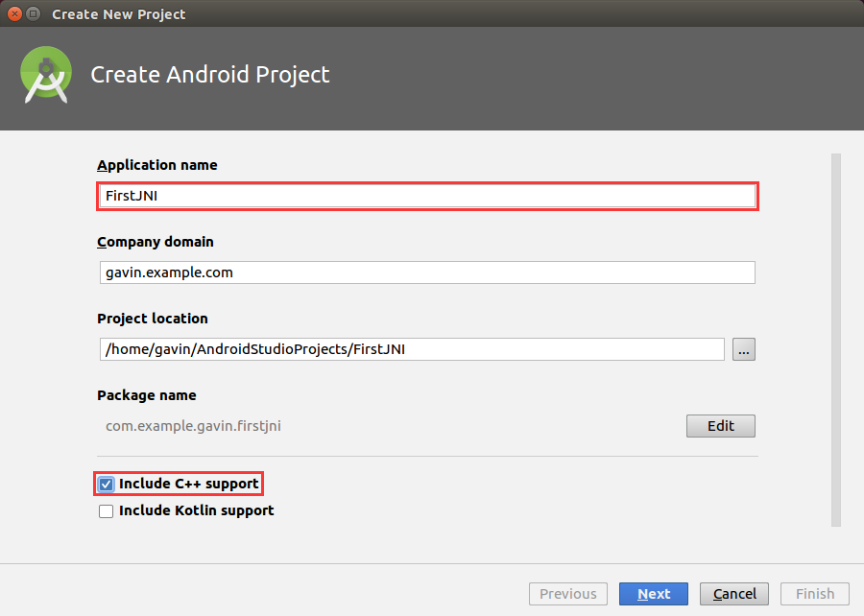Click the vertical scrollbar on the right

[836, 341]
